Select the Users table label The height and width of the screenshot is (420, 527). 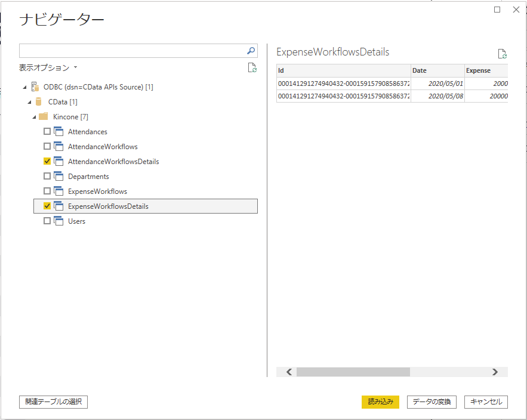(x=76, y=221)
